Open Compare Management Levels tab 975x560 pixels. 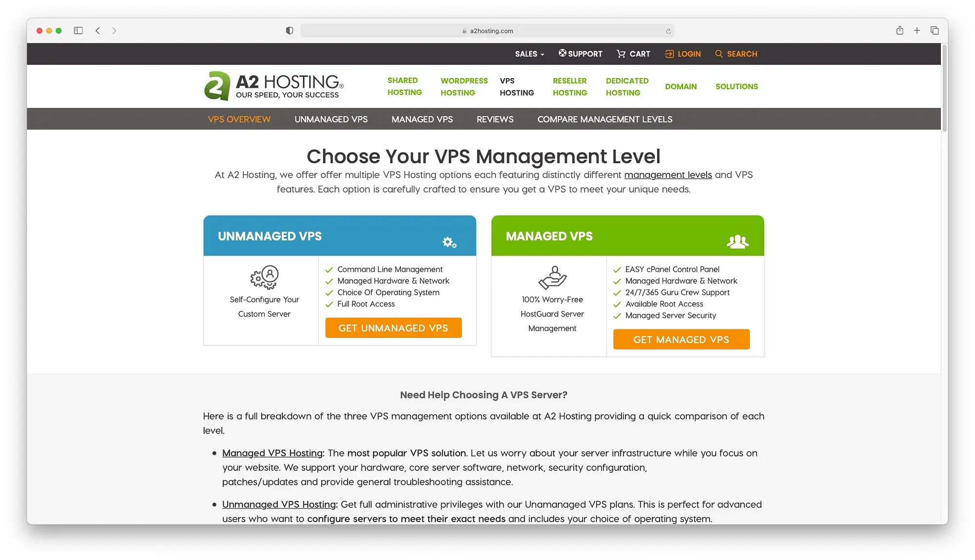(604, 118)
